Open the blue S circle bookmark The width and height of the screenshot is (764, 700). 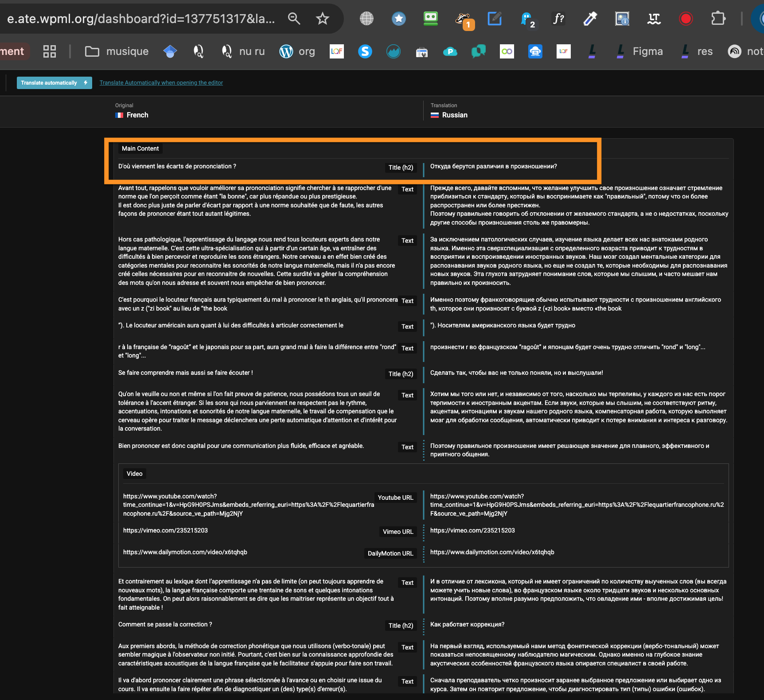click(x=365, y=51)
